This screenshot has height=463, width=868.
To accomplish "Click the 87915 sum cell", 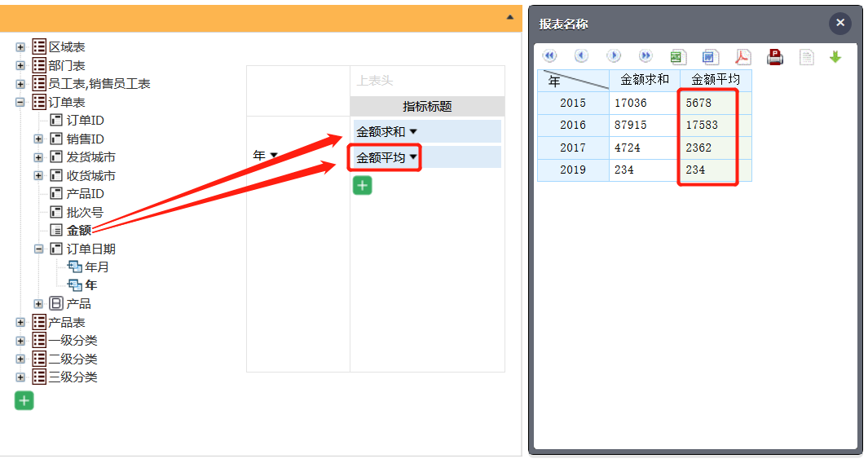I will click(645, 126).
